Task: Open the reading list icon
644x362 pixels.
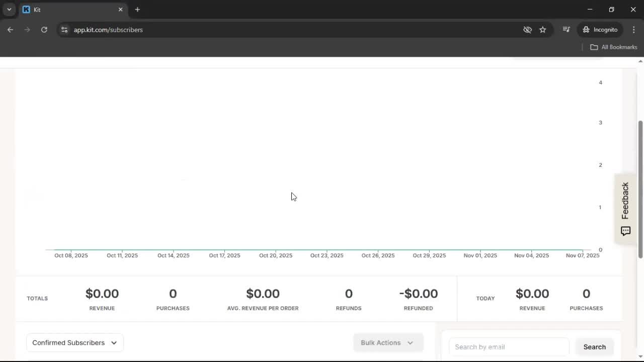Action: point(566,30)
